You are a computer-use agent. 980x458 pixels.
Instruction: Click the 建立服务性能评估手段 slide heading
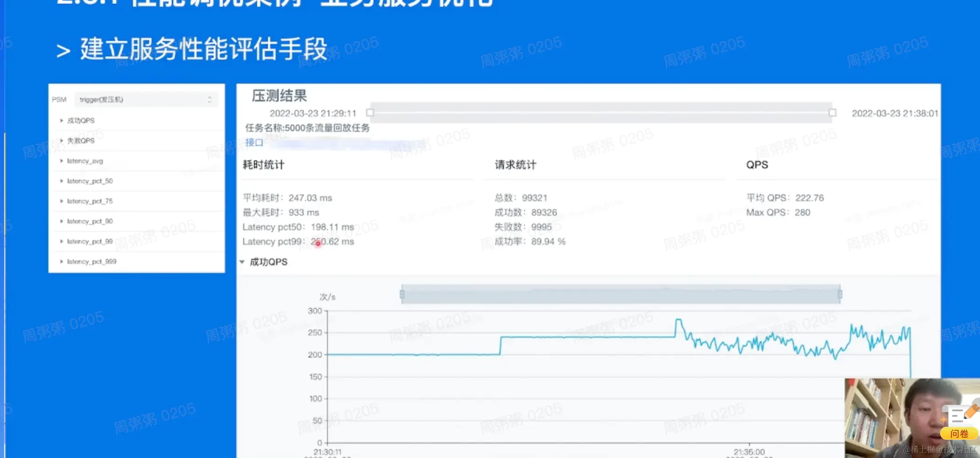[x=204, y=49]
